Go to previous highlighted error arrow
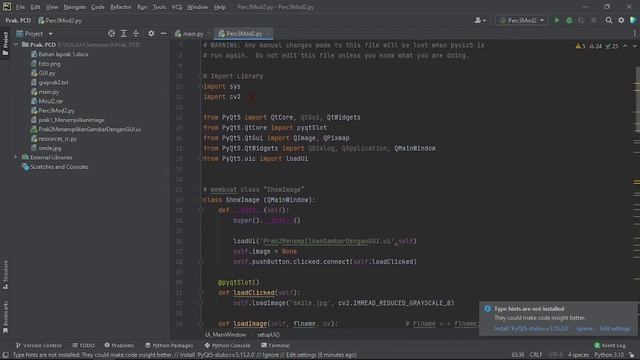Screen dimensions: 640x360 click(625, 46)
